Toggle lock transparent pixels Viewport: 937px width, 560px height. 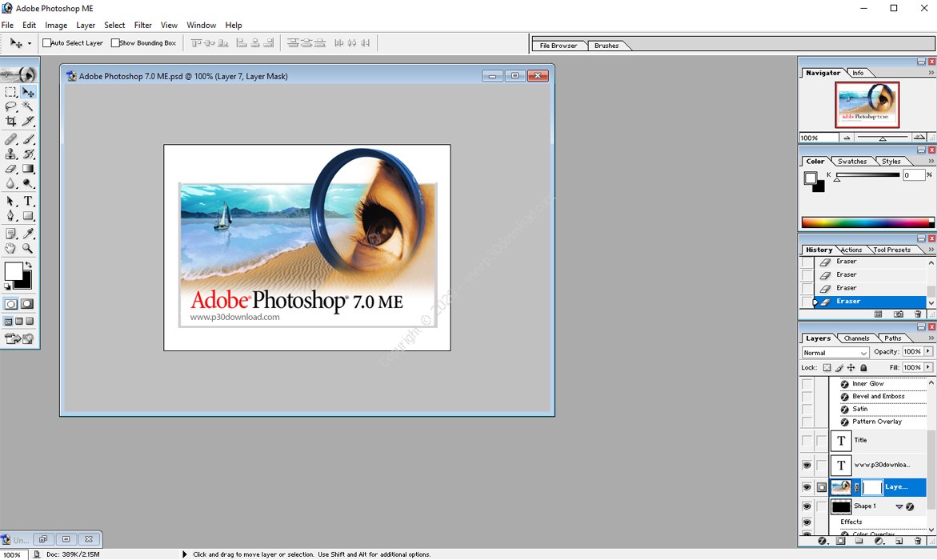click(x=827, y=367)
